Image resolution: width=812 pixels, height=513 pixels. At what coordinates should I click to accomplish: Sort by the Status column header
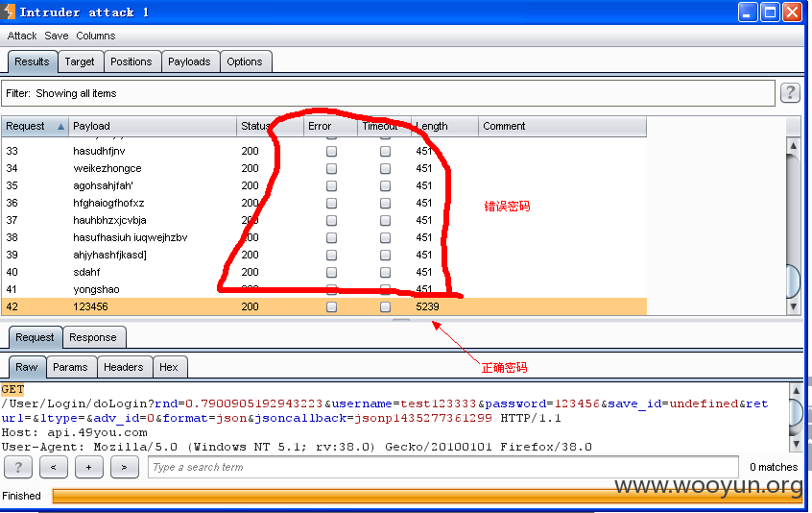click(270, 126)
